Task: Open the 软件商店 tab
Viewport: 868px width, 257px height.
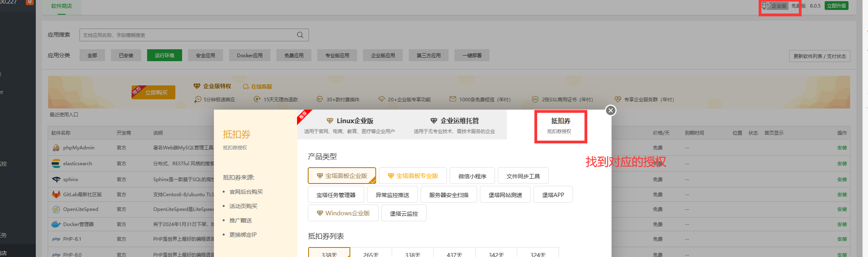Action: pyautogui.click(x=62, y=6)
